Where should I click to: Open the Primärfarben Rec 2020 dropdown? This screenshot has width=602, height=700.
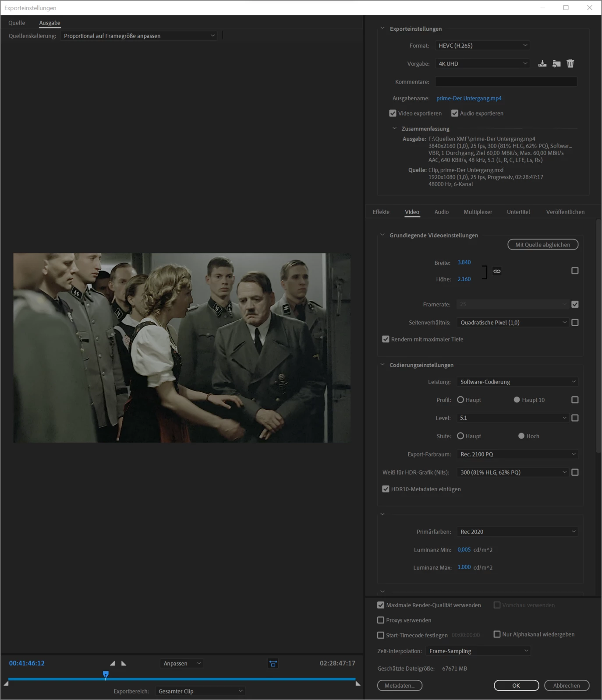(x=517, y=531)
